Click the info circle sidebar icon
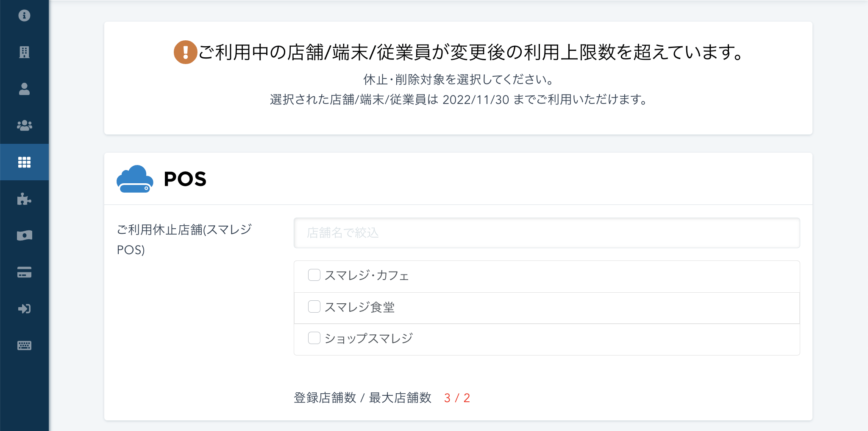This screenshot has height=431, width=868. point(24,16)
